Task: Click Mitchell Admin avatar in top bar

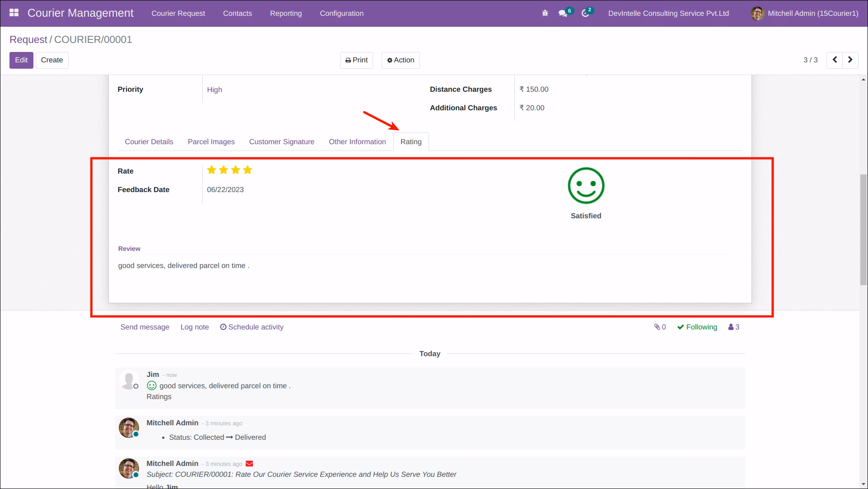Action: pyautogui.click(x=757, y=14)
